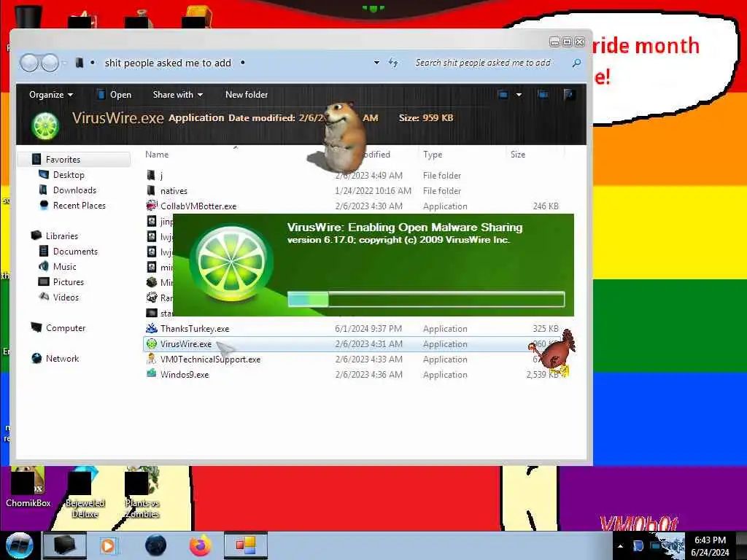Sort files by the Type column header
This screenshot has height=560, width=747.
[433, 155]
